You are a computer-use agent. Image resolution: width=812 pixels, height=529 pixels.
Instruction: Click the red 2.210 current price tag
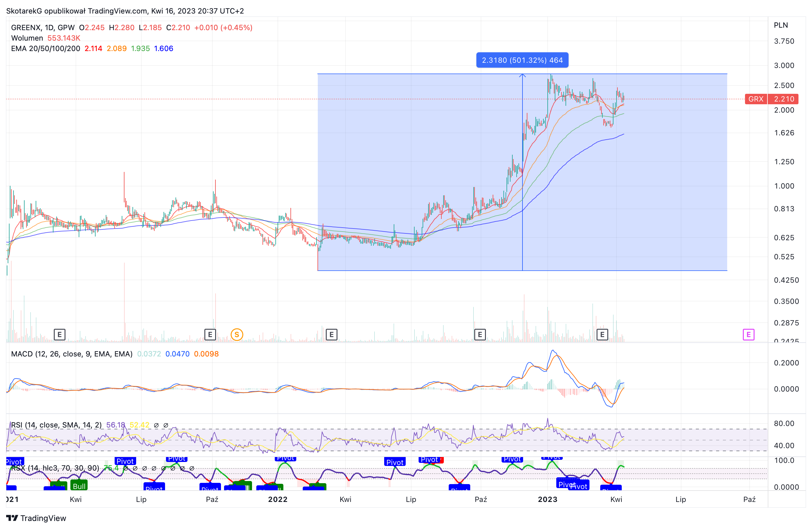(x=784, y=99)
